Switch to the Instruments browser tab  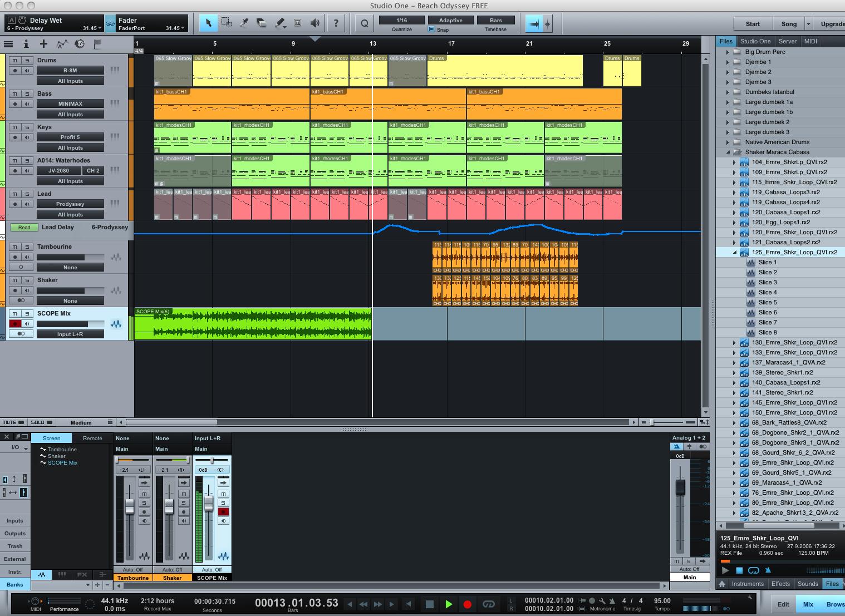click(x=748, y=584)
